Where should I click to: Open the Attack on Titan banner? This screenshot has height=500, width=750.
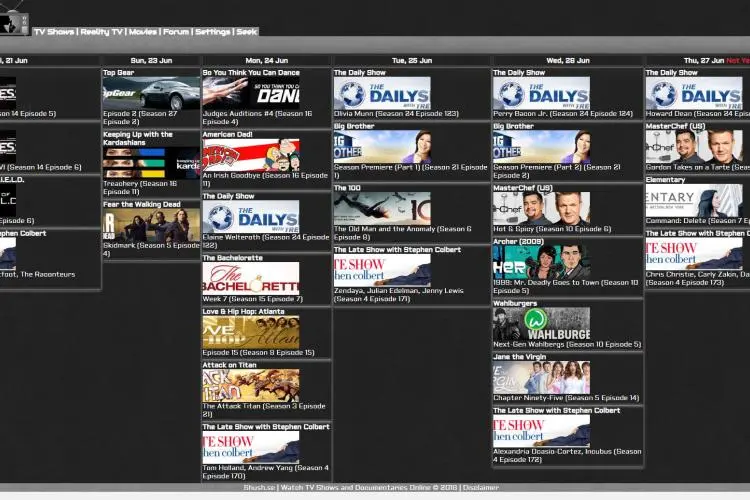pos(251,386)
